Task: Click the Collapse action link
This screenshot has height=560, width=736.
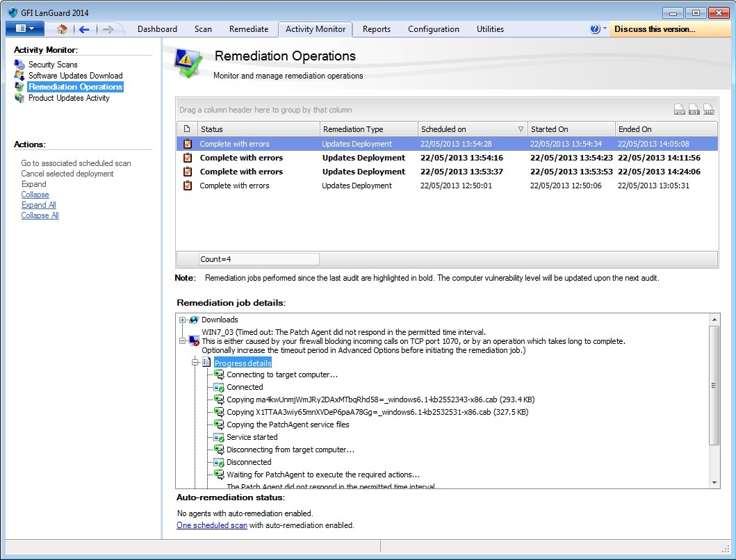Action: point(35,195)
